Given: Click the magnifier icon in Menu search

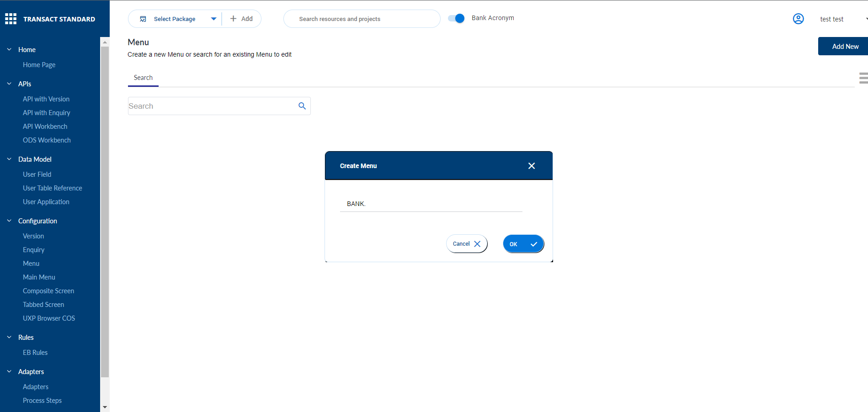Looking at the screenshot, I should coord(302,106).
